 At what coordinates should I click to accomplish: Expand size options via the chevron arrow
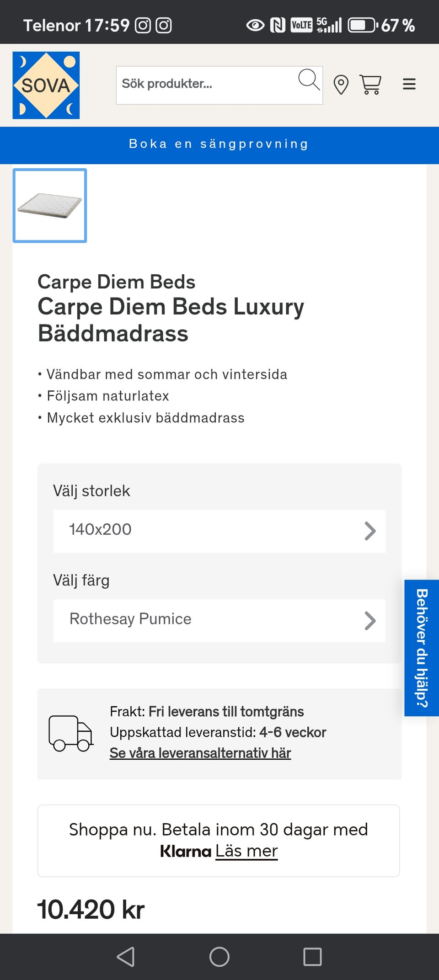(370, 531)
